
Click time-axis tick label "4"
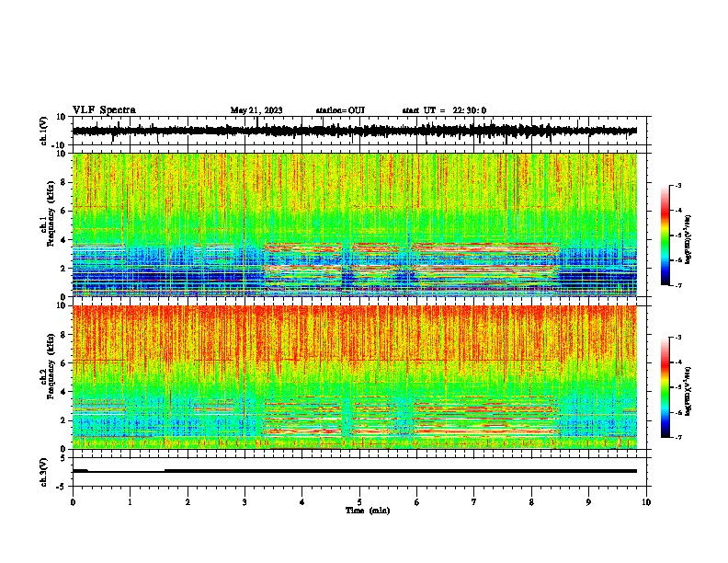click(x=302, y=501)
